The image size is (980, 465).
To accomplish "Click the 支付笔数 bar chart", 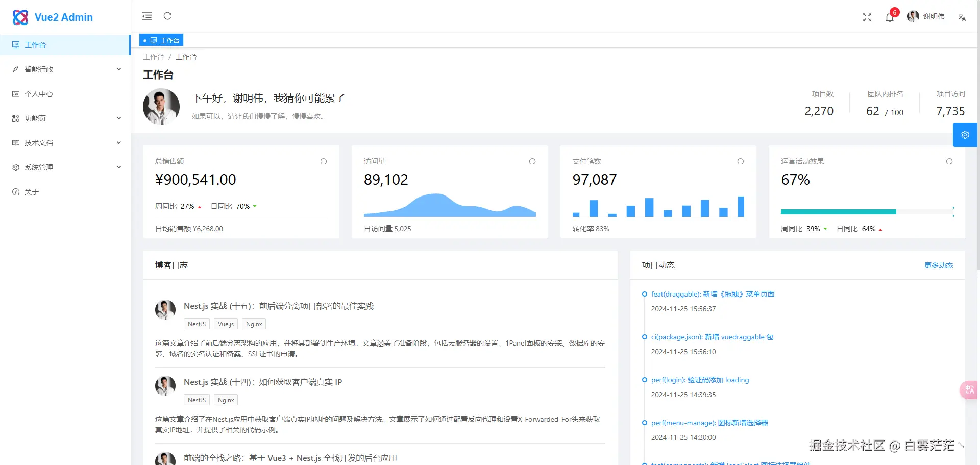I will click(x=658, y=207).
